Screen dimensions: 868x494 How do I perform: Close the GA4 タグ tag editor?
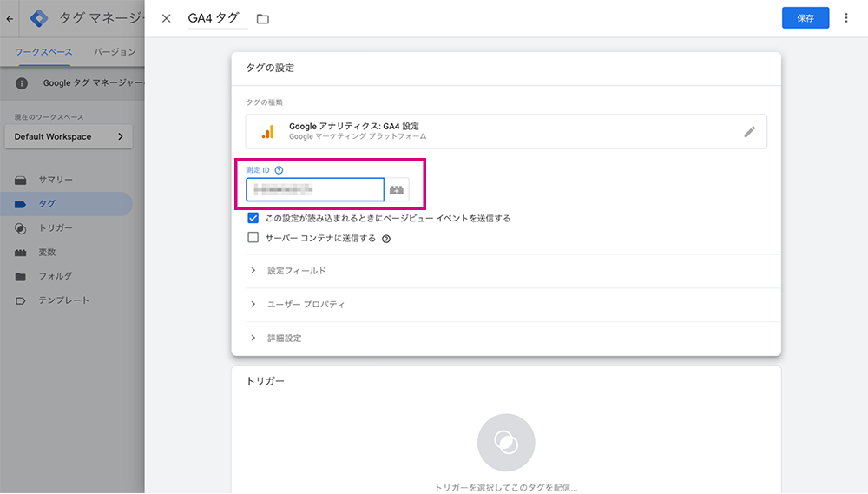click(166, 18)
